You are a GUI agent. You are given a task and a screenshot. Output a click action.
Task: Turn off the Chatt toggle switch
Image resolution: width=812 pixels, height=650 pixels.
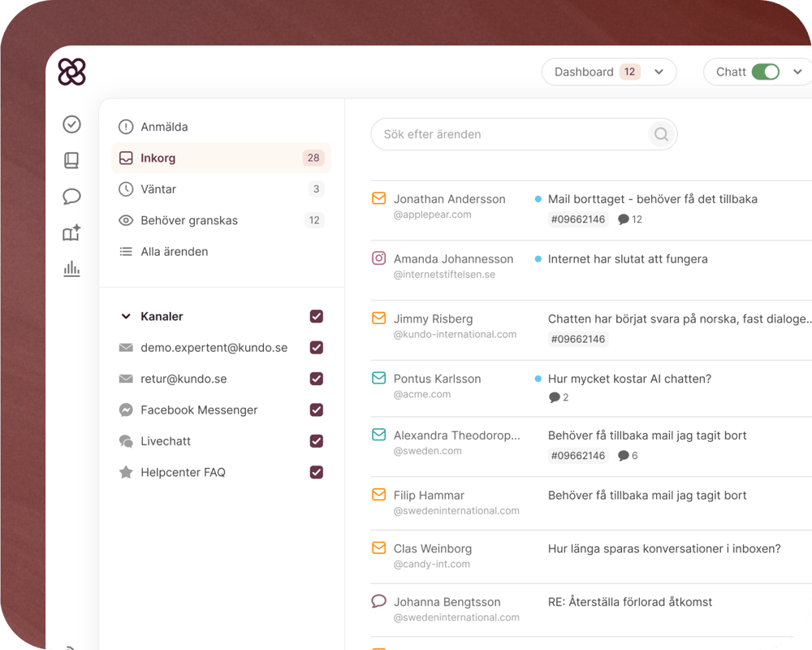[766, 72]
